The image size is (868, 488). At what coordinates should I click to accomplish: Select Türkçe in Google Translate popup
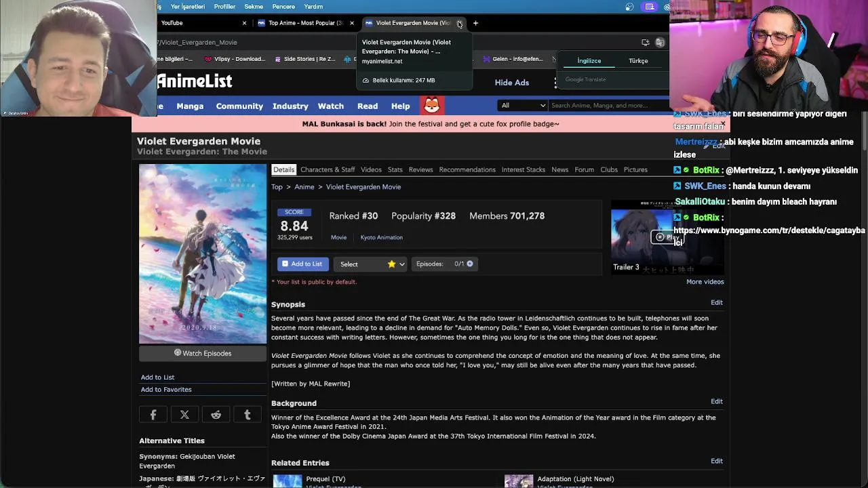click(x=638, y=61)
